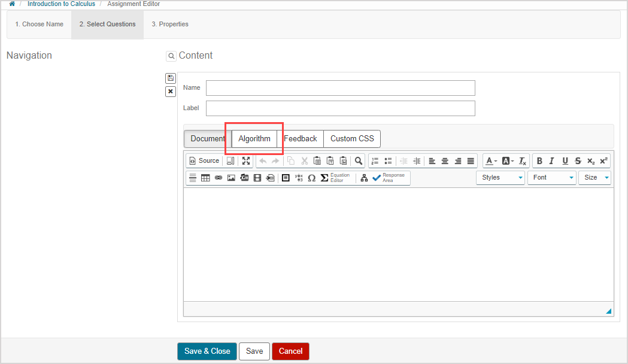628x364 pixels.
Task: Toggle italic formatting
Action: (x=552, y=160)
